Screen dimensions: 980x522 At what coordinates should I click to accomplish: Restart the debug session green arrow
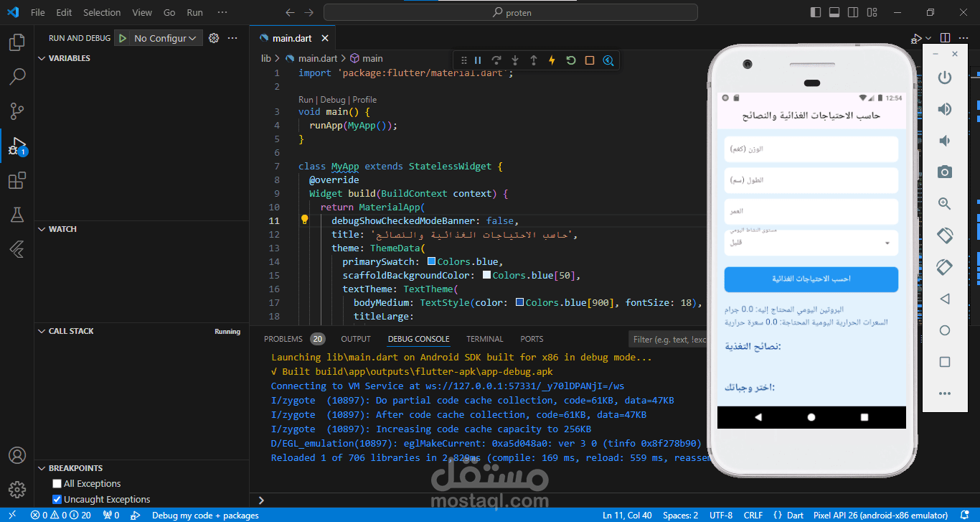571,60
